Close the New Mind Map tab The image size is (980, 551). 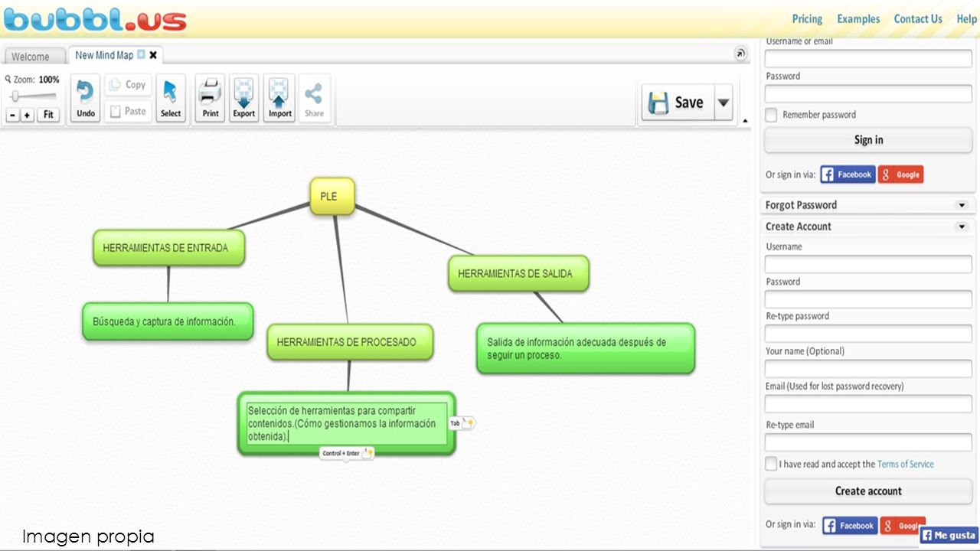tap(153, 55)
